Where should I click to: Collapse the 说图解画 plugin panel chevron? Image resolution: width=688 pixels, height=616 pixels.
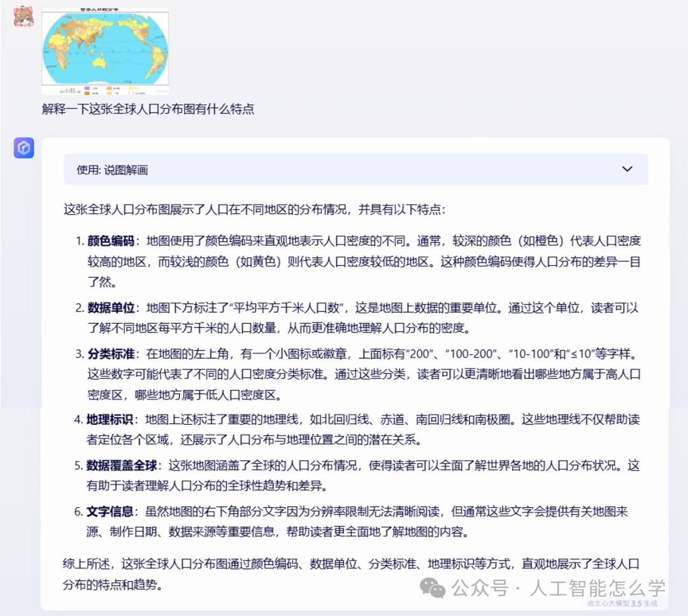click(x=627, y=169)
